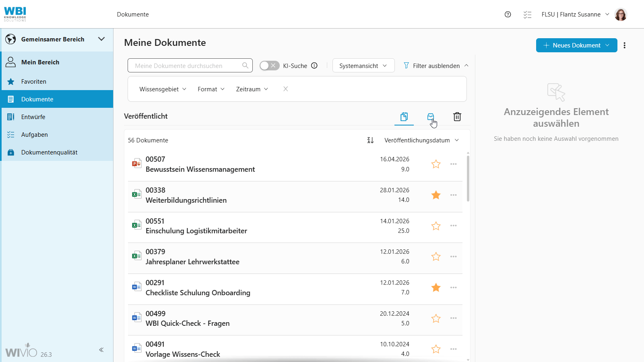Open more options for Checkliste Schulung Onboarding
Screen dimensions: 644x362
(454, 288)
